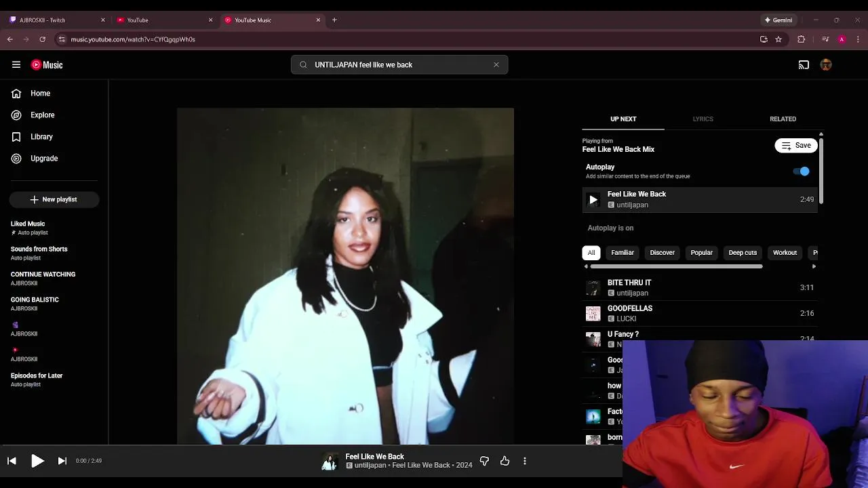This screenshot has width=868, height=488.
Task: Select the All filter chip
Action: pos(591,253)
